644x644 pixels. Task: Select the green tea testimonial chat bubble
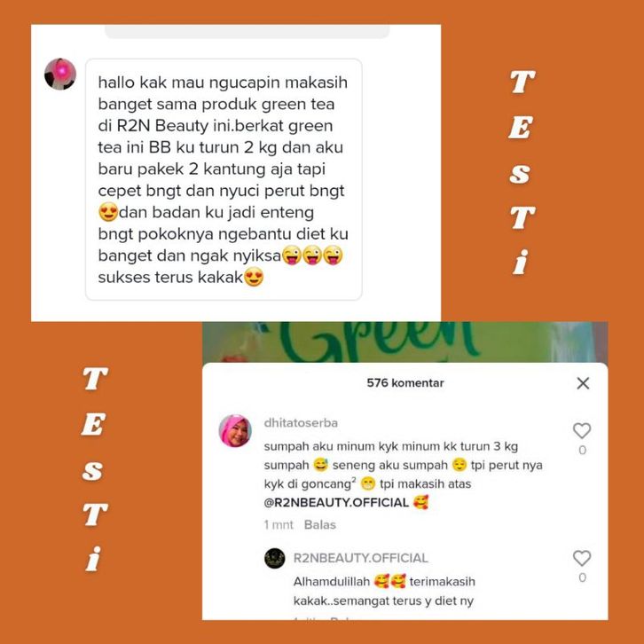(x=224, y=179)
